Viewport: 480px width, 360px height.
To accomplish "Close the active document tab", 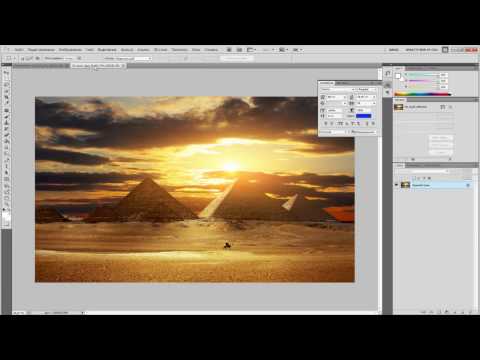I will pos(123,66).
